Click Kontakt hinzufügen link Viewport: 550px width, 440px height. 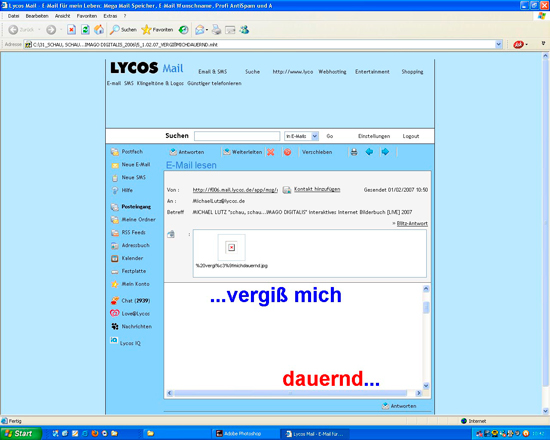(317, 189)
